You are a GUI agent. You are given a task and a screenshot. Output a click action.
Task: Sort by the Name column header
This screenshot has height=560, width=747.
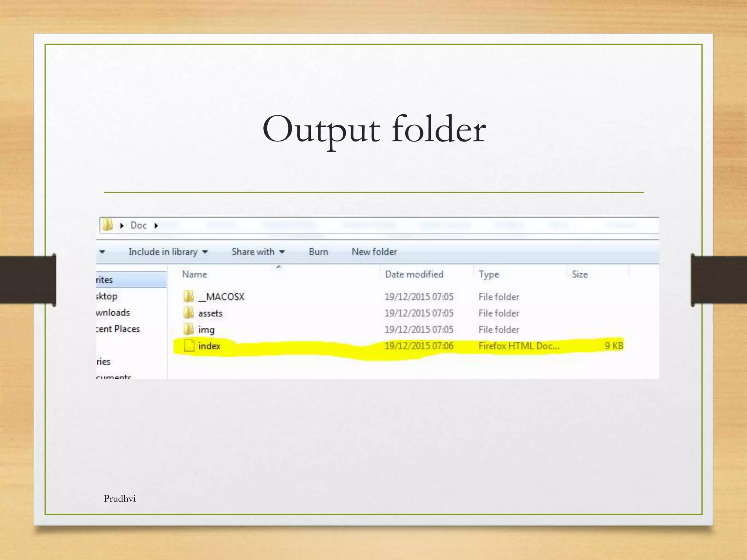194,275
